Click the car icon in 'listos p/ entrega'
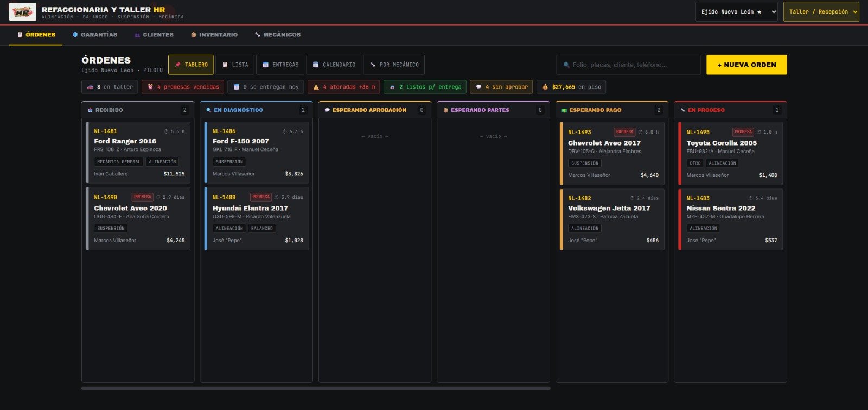The width and height of the screenshot is (868, 410). [392, 87]
